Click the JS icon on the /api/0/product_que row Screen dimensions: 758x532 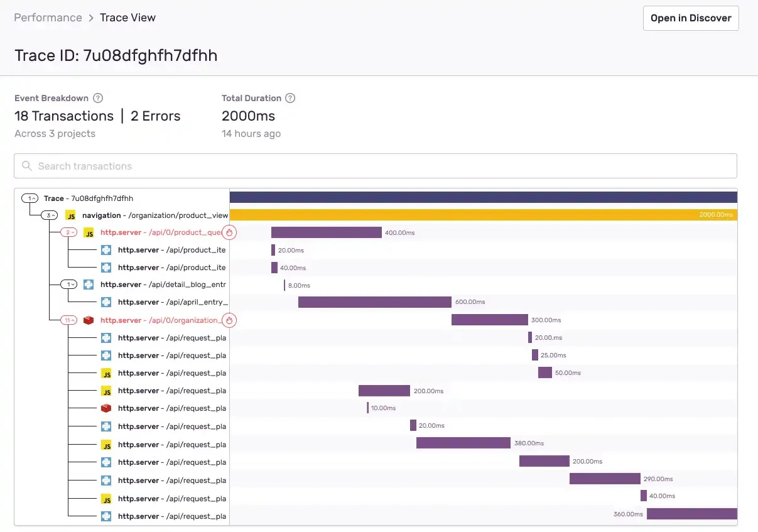pyautogui.click(x=88, y=232)
